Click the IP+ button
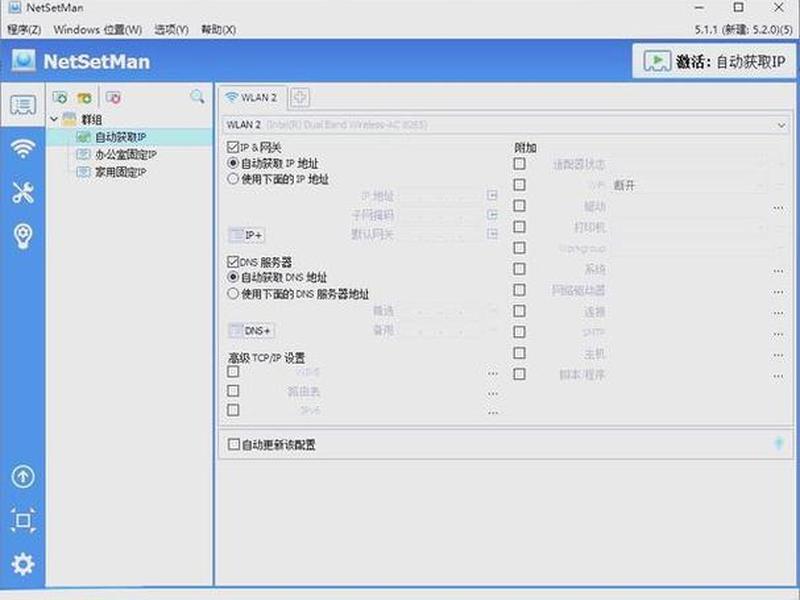 tap(246, 235)
